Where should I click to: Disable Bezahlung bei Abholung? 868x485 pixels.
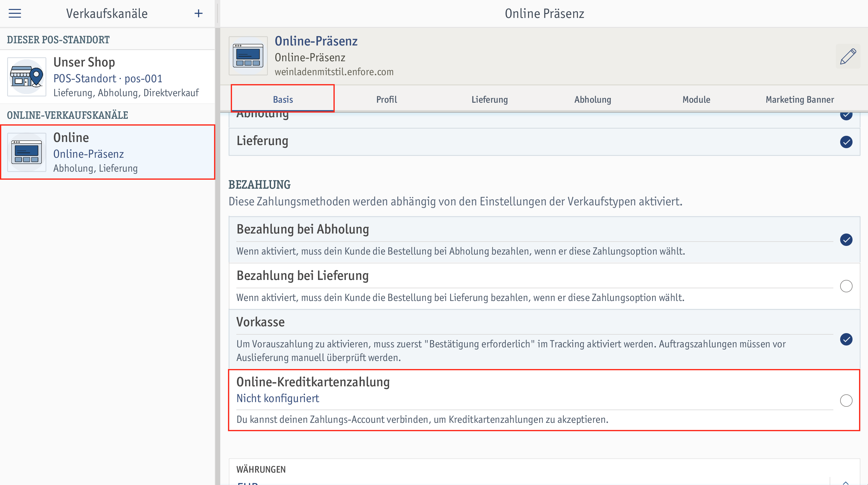pyautogui.click(x=846, y=240)
